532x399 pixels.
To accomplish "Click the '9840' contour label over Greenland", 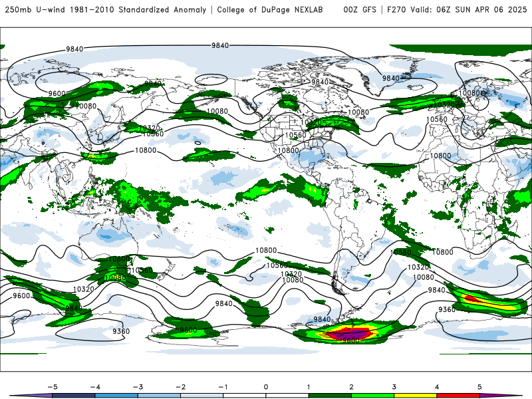I will pyautogui.click(x=391, y=78).
